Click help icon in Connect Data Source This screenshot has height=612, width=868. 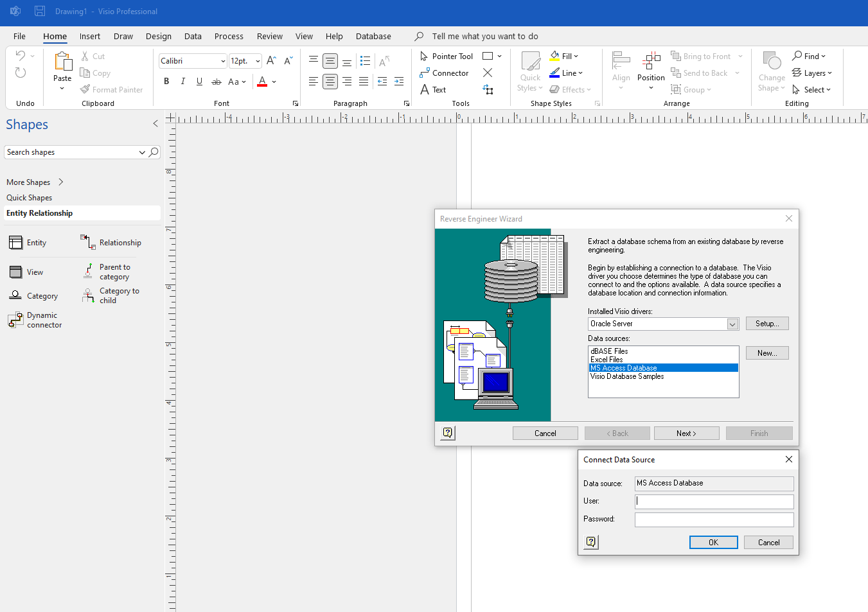coord(591,542)
